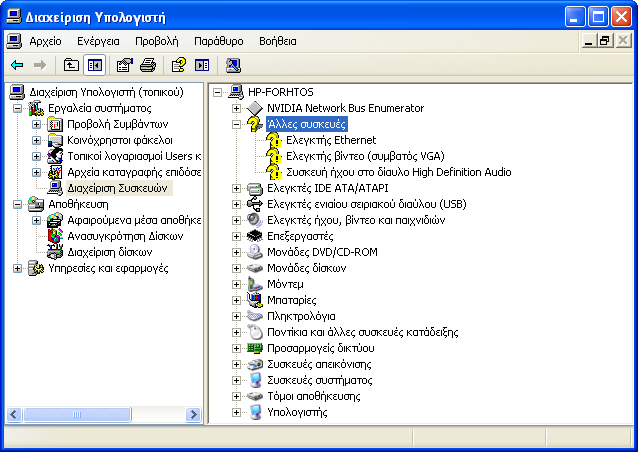The height and width of the screenshot is (452, 638).
Task: Expand the Συσκευές απεικόνισης node
Action: pyautogui.click(x=236, y=365)
